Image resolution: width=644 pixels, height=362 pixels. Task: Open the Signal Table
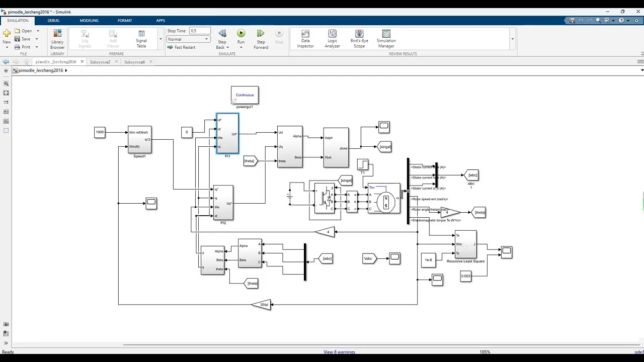141,39
